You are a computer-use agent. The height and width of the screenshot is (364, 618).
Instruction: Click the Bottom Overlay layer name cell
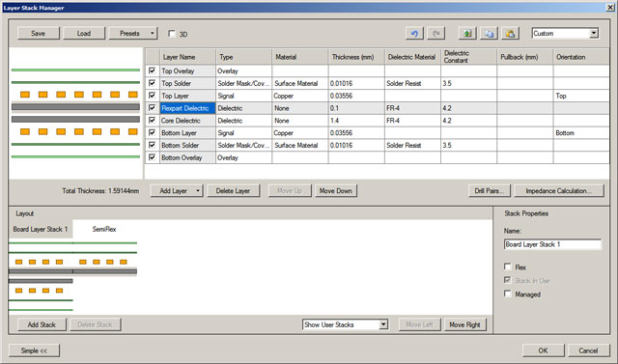coord(187,157)
